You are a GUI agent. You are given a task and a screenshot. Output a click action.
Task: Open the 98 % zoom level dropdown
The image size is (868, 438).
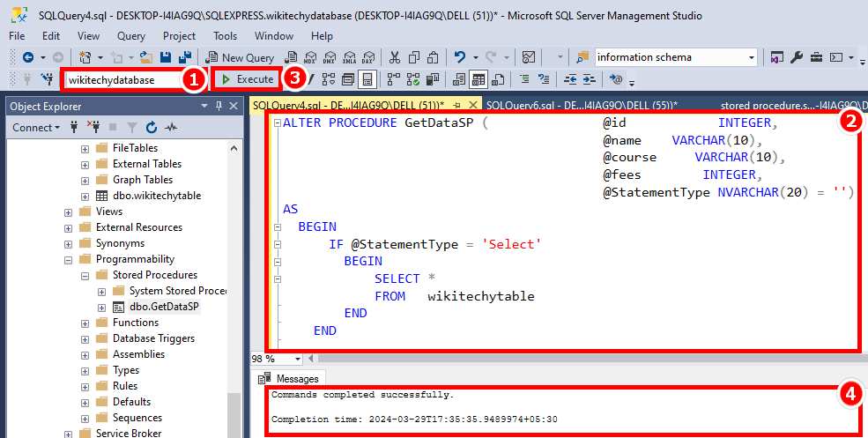pos(298,359)
